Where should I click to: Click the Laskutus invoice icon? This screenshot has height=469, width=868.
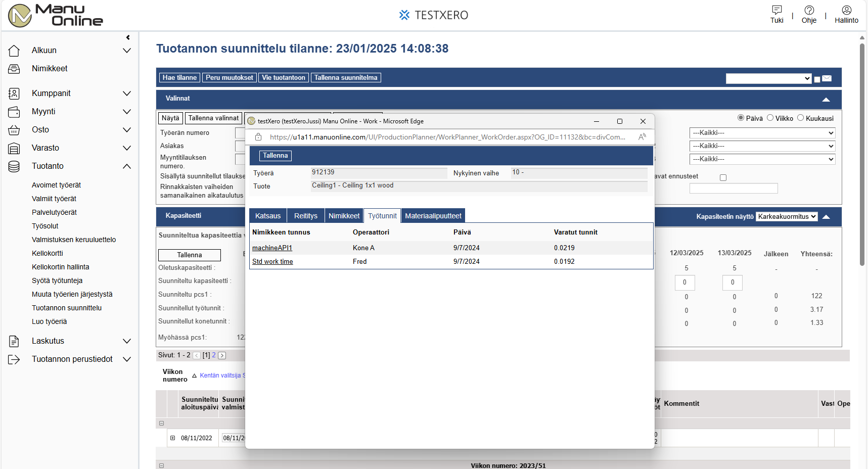14,341
